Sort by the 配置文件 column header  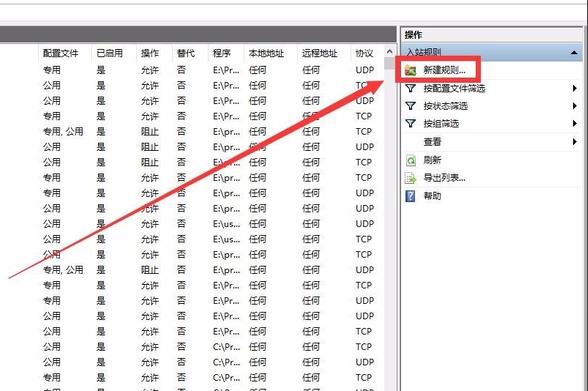click(60, 53)
